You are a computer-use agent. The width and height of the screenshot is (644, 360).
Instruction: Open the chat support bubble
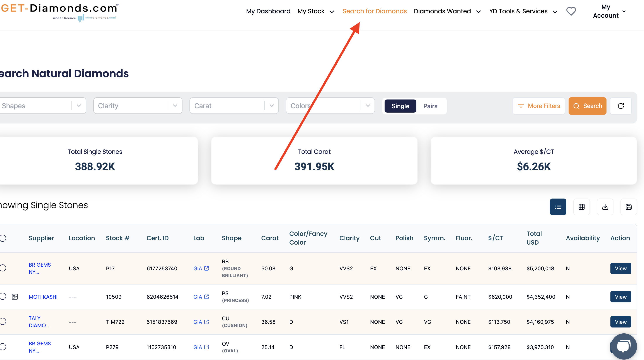click(624, 346)
